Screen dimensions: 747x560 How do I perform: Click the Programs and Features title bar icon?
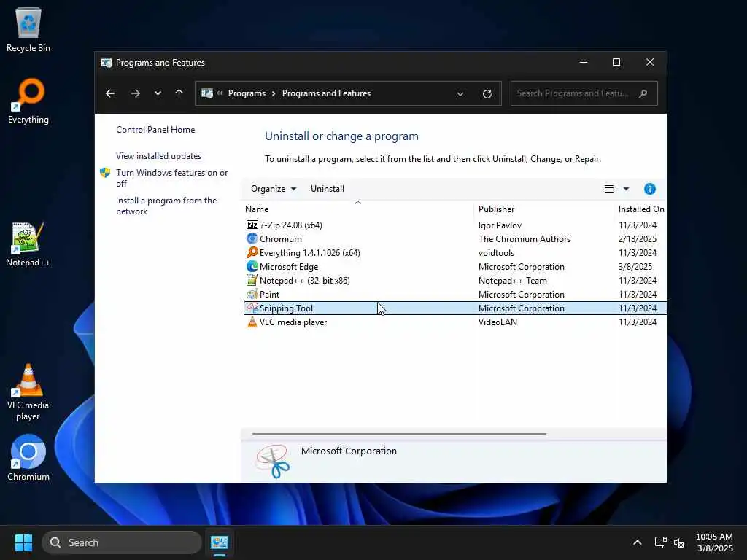tap(107, 63)
